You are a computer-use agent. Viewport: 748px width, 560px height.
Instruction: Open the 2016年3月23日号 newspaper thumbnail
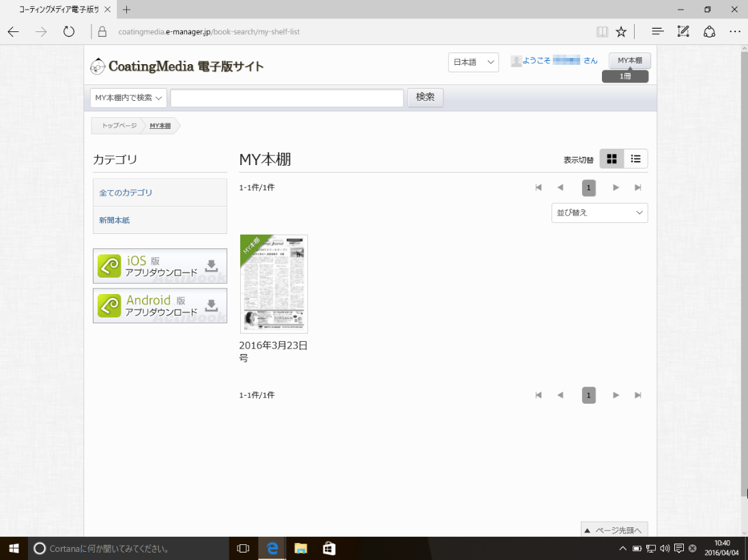273,284
